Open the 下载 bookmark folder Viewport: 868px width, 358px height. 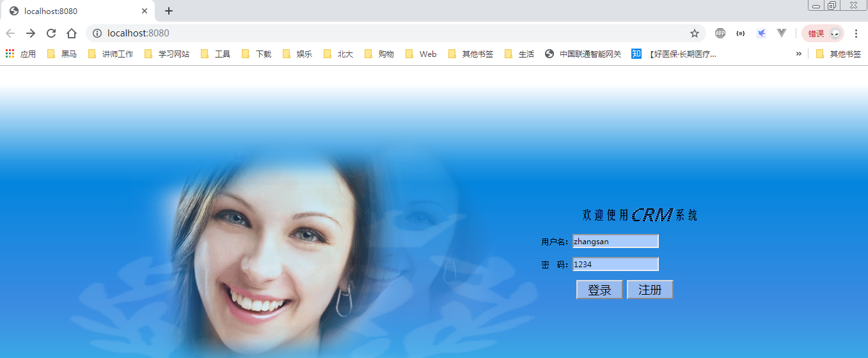(x=256, y=54)
